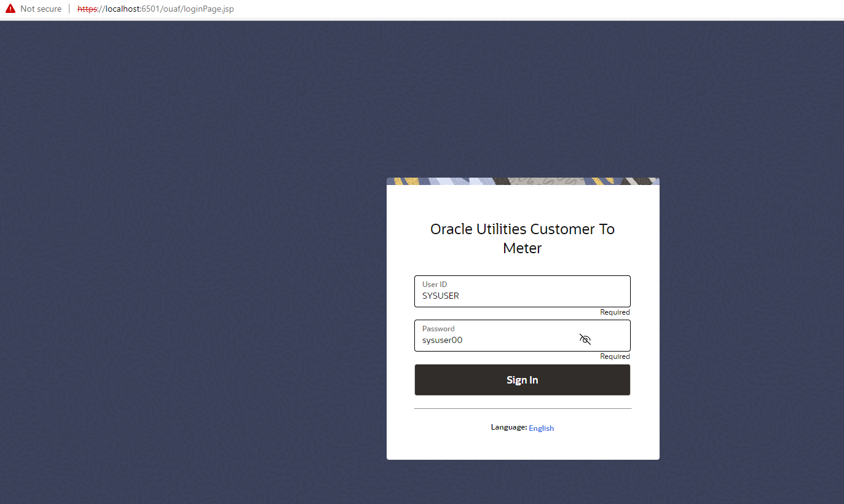Open the English language link

pyautogui.click(x=542, y=428)
